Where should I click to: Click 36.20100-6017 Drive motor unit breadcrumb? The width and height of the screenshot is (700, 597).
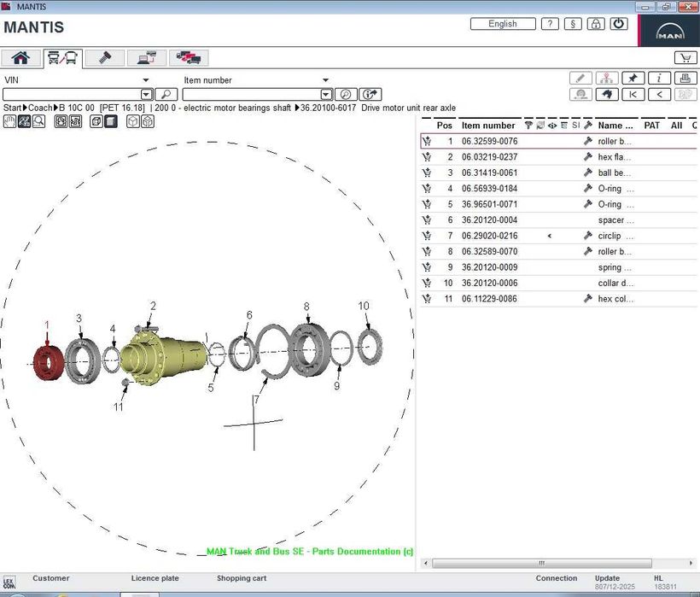[377, 108]
